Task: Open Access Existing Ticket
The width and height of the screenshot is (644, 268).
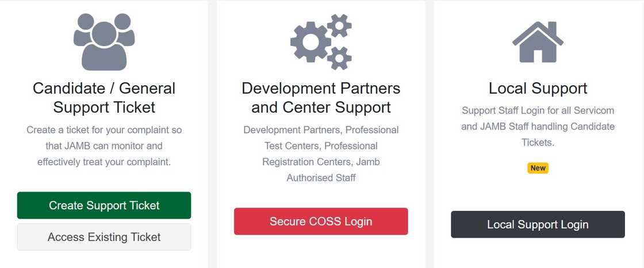Action: (104, 237)
